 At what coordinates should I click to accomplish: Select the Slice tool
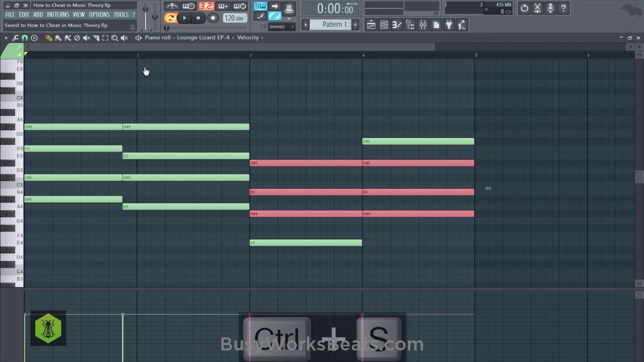(96, 38)
